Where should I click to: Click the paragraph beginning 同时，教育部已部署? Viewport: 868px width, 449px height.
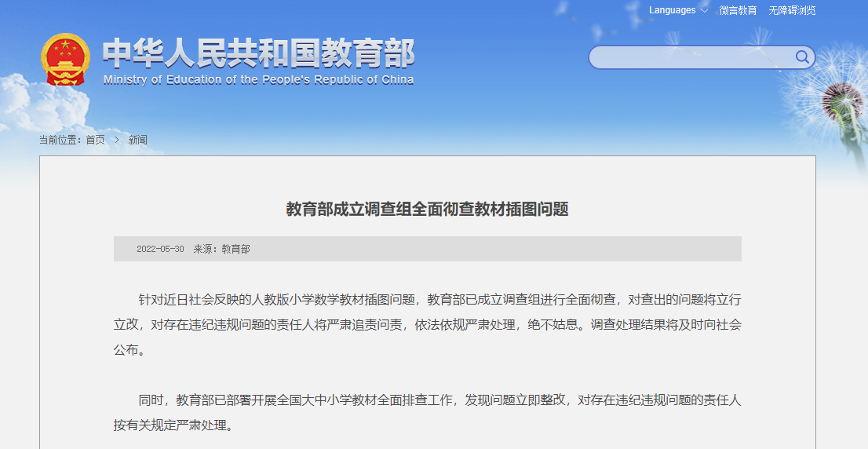(428, 412)
